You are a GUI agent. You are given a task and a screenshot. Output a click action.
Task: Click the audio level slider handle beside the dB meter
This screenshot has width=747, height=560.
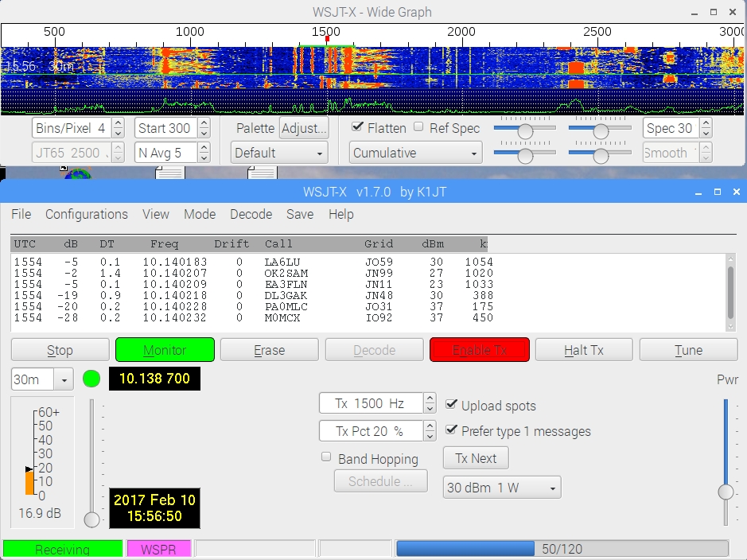coord(91,519)
